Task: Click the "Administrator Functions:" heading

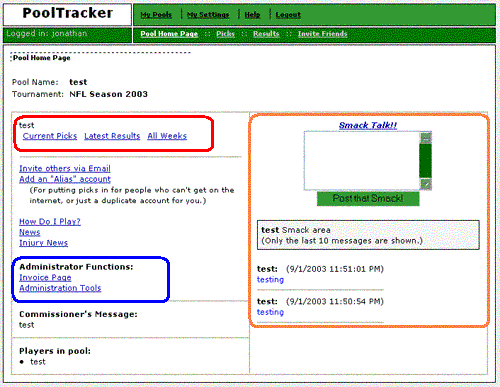Action: (x=76, y=267)
